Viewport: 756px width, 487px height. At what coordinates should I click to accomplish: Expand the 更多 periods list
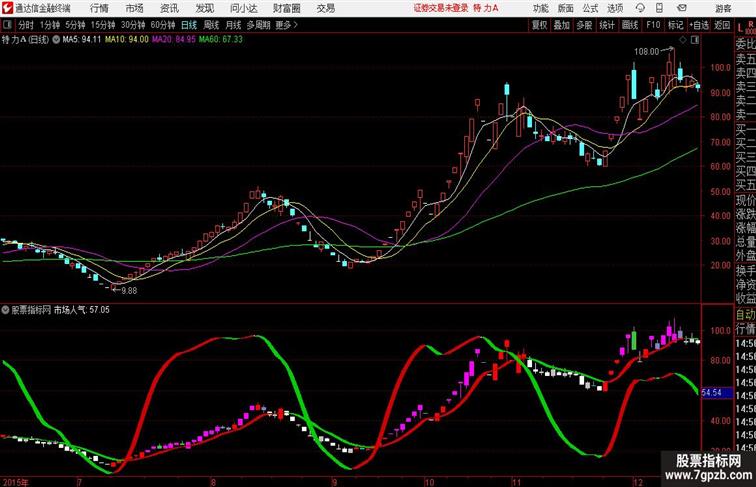[x=286, y=25]
